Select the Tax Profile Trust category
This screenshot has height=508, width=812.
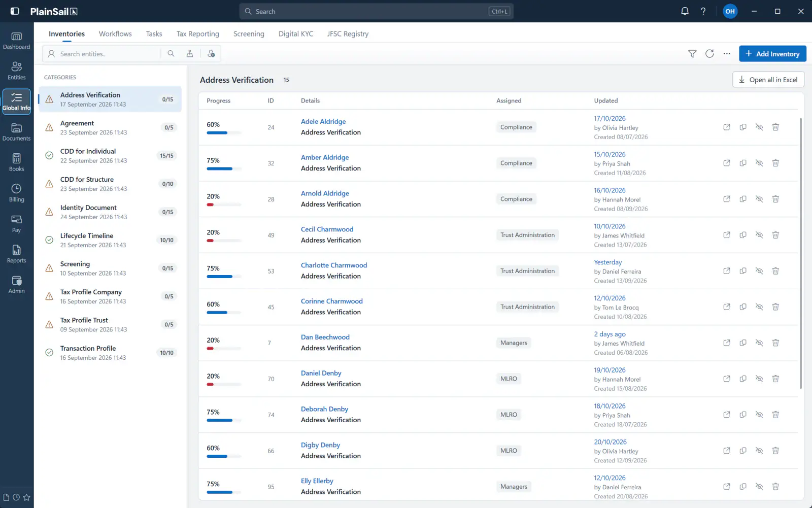110,324
